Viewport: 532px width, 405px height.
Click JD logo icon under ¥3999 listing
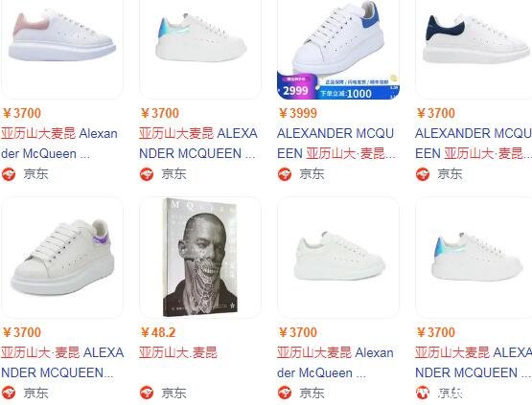pos(285,174)
